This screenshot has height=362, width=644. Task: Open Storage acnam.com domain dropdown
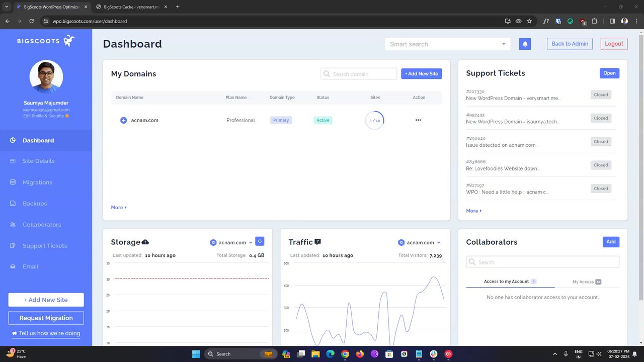click(231, 242)
